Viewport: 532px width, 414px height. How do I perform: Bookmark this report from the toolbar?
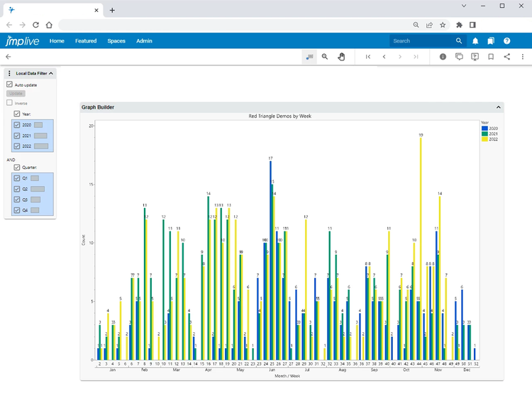[x=491, y=57]
